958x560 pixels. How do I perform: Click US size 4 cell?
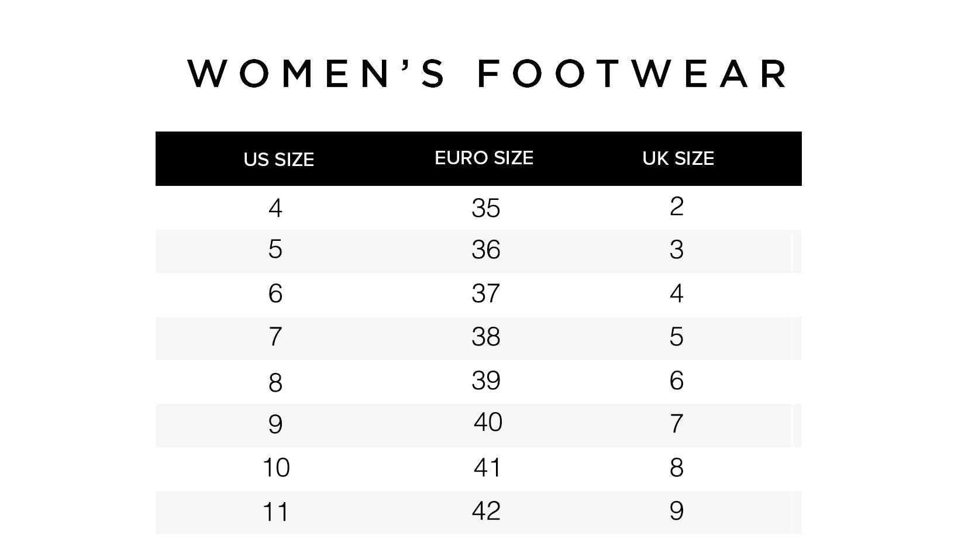(275, 208)
